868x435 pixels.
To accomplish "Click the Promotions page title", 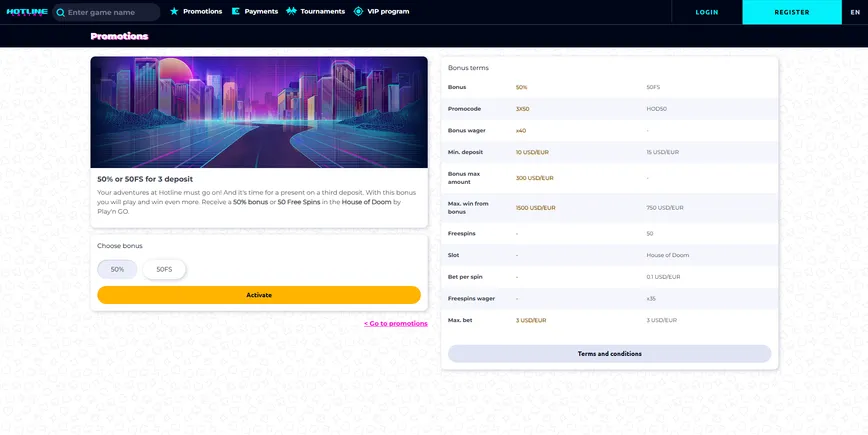I will (120, 36).
